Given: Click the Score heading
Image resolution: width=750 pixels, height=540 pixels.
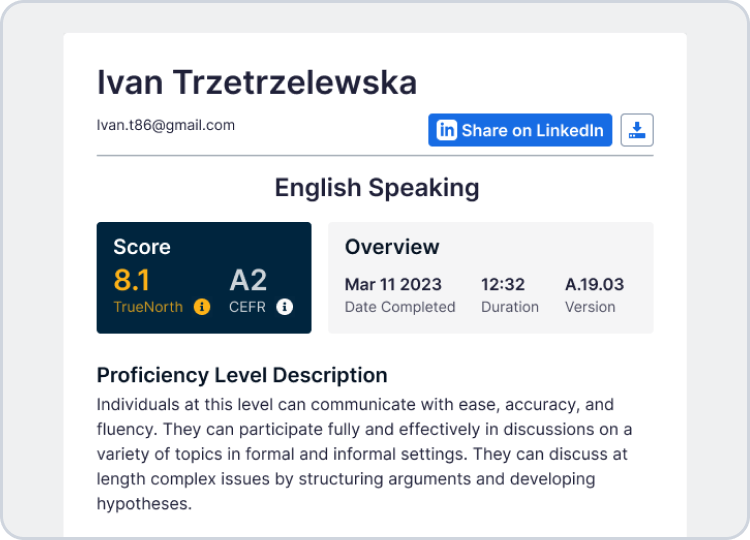Looking at the screenshot, I should click(x=142, y=247).
